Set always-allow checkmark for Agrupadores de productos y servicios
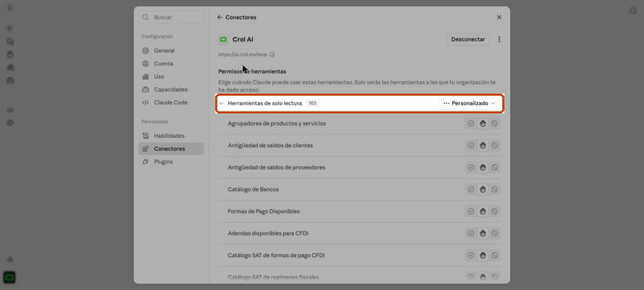Viewport: 644px width, 290px height. [471, 123]
